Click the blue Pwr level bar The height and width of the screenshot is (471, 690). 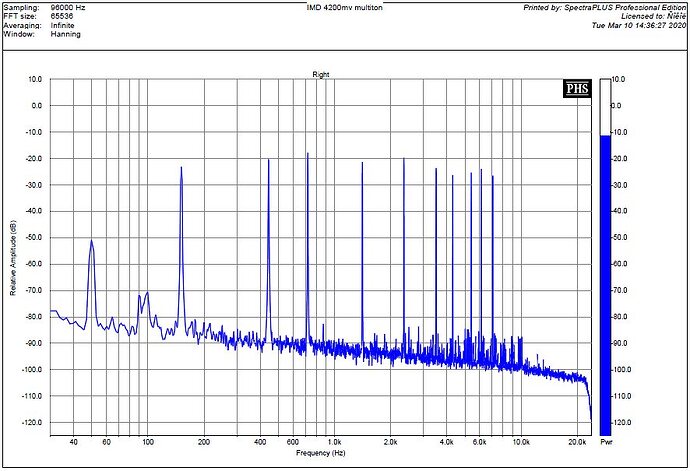coord(605,285)
